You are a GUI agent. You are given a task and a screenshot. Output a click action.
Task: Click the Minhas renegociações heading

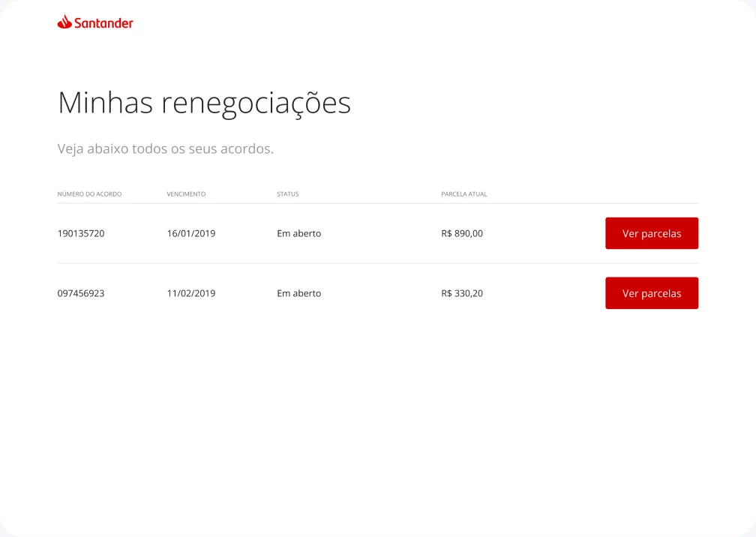204,103
